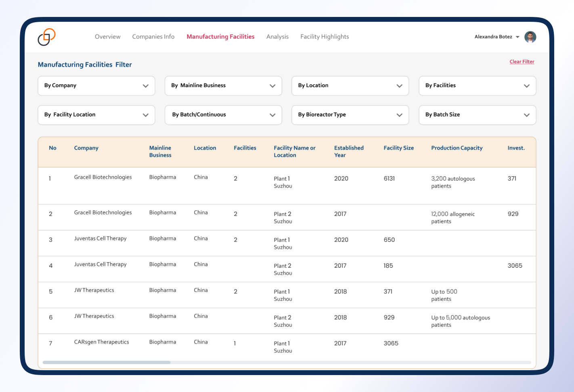Open the Analysis tab
This screenshot has width=574, height=392.
(277, 37)
